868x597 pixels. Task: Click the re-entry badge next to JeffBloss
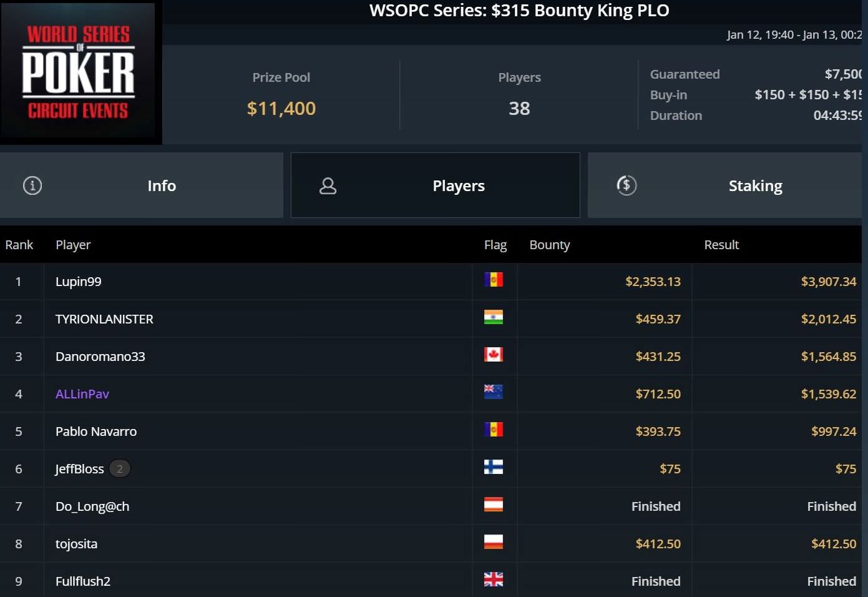[x=120, y=468]
